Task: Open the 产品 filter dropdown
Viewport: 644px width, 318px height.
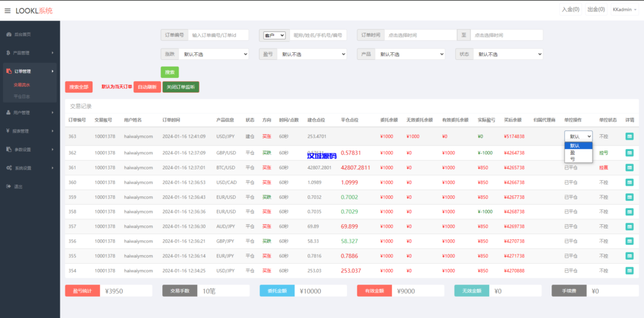Action: pos(409,54)
